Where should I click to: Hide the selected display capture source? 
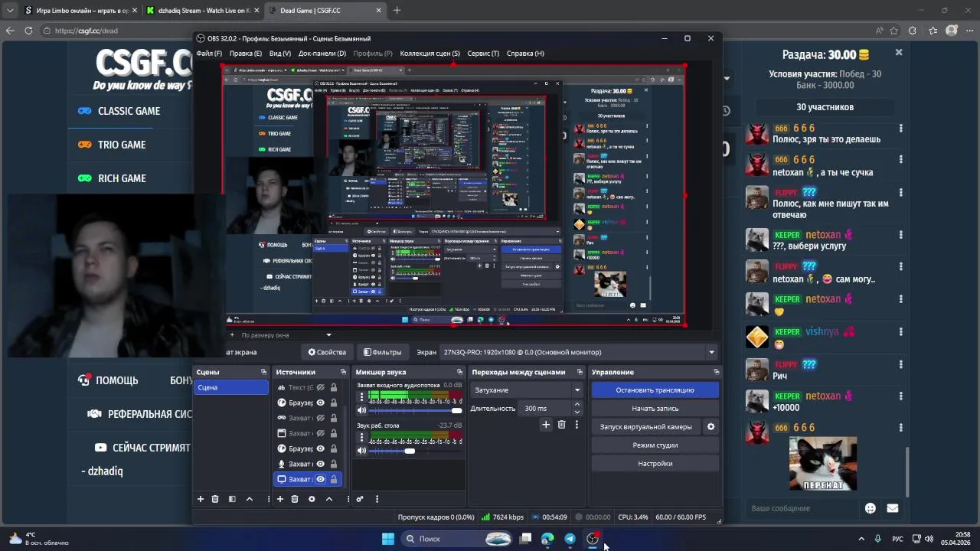(x=321, y=479)
